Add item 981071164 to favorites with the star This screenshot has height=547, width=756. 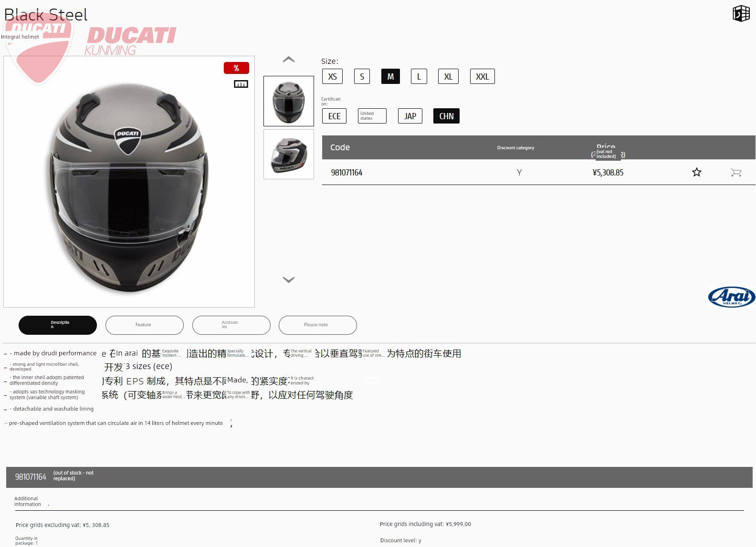(x=697, y=172)
